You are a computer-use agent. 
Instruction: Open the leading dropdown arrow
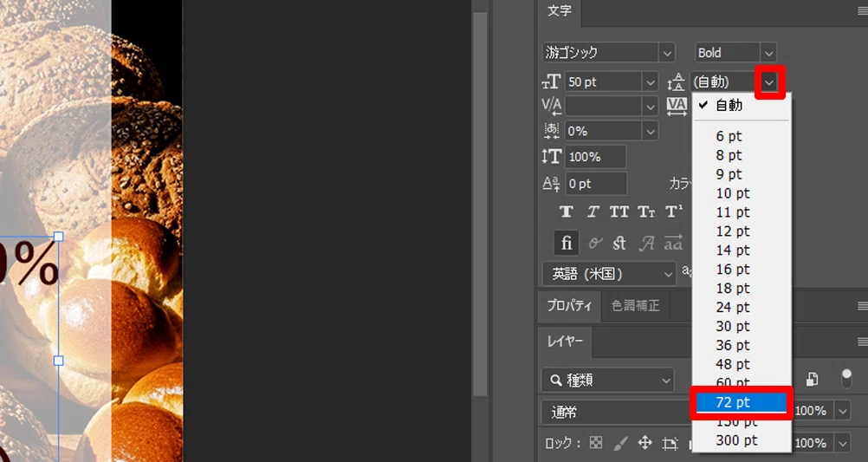(x=769, y=82)
